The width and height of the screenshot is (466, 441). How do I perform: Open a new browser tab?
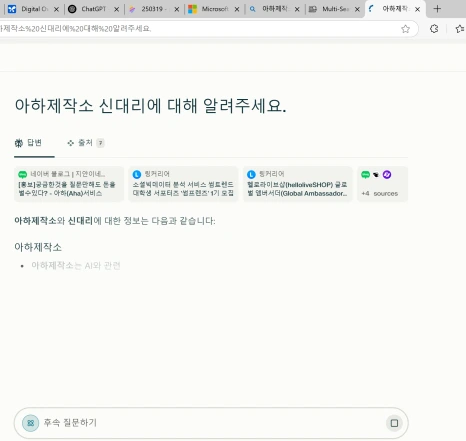pos(437,9)
